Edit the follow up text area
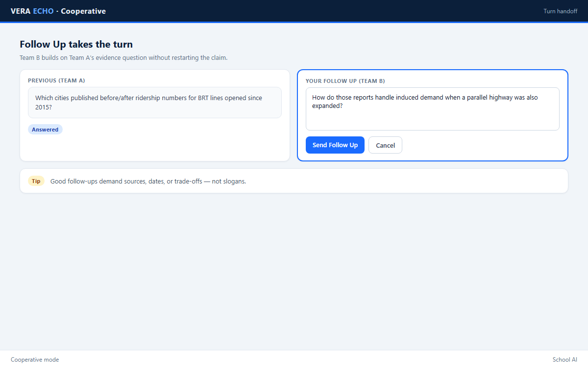588x368 pixels. point(433,109)
